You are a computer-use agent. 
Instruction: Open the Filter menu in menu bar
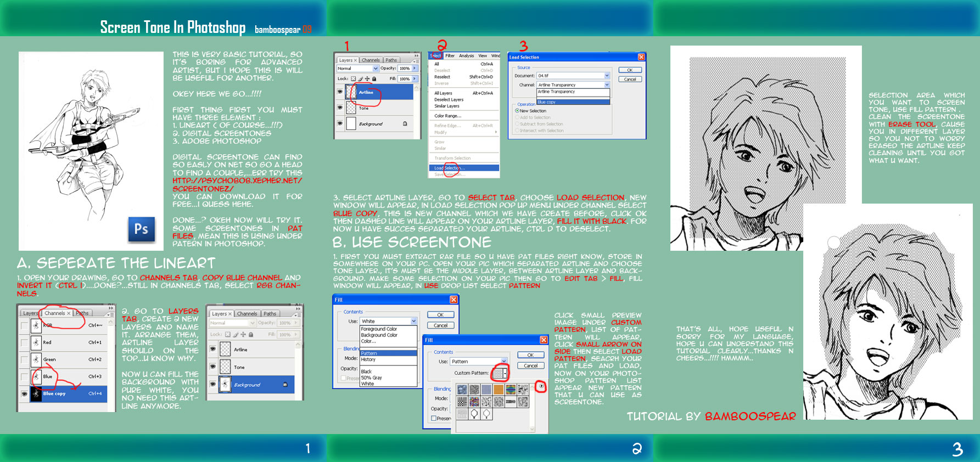(x=450, y=55)
